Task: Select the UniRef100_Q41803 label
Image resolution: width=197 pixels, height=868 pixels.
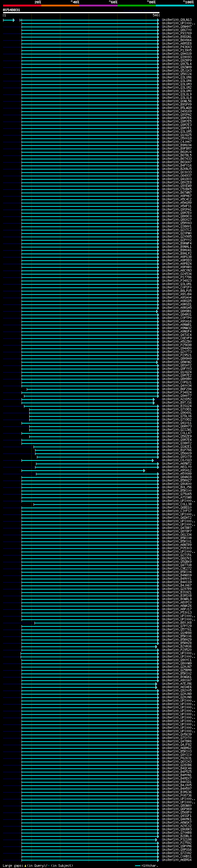Action: tap(177, 179)
